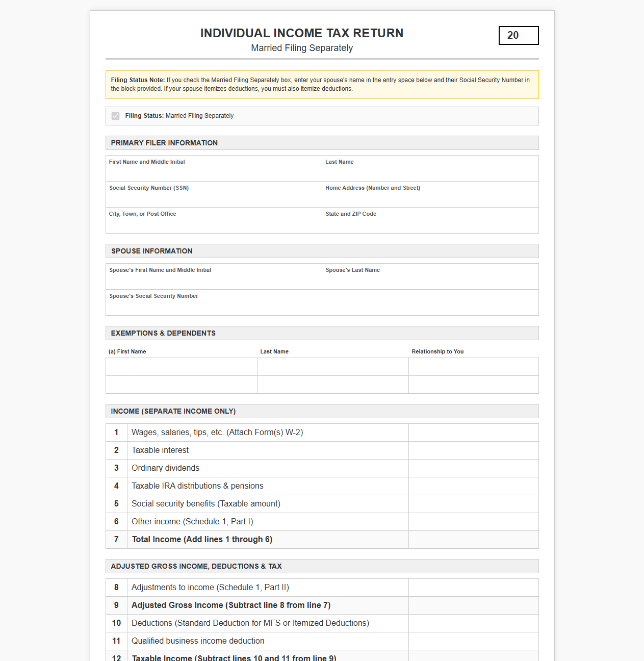Click amount field for line 7 Total Income
The image size is (644, 661).
[474, 540]
